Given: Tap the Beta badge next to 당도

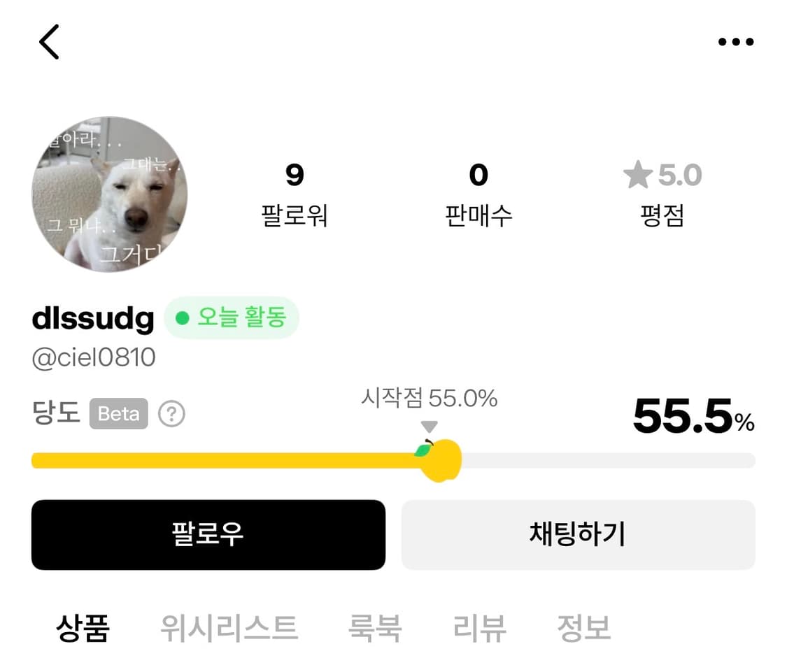Looking at the screenshot, I should [118, 414].
